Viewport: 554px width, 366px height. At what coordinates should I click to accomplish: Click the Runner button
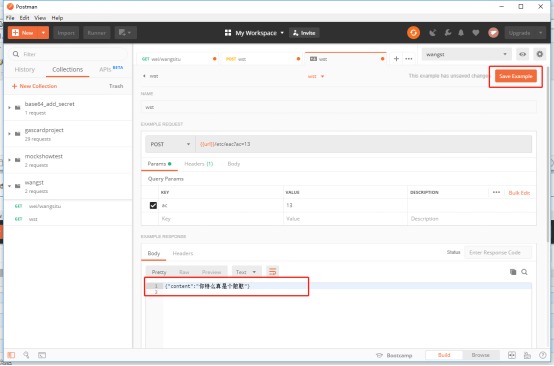(97, 33)
